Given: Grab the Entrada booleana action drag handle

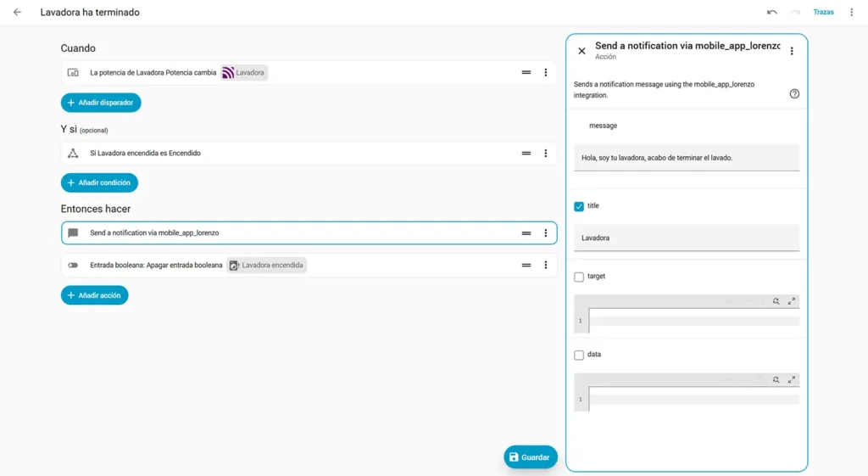Looking at the screenshot, I should [x=526, y=266].
